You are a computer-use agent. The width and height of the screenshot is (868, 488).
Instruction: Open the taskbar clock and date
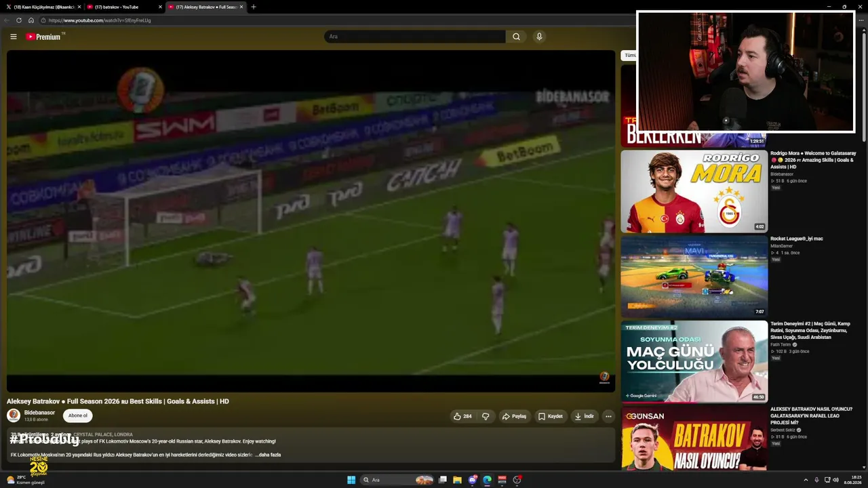click(x=853, y=480)
